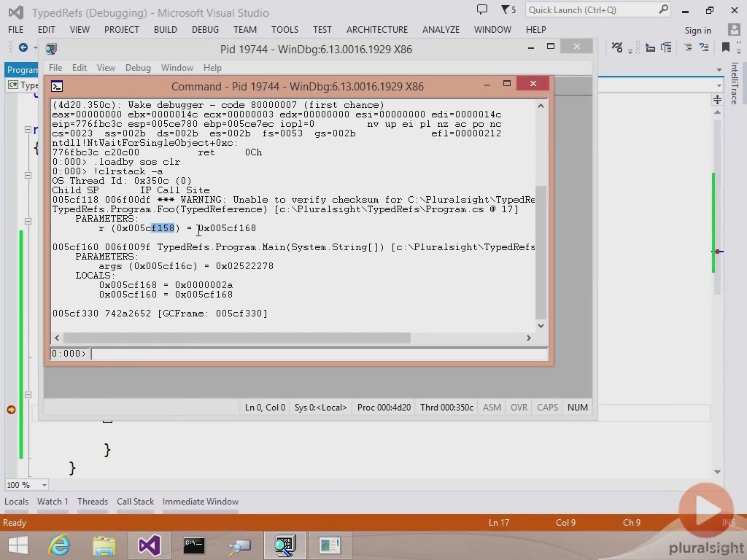
Task: Click the Command window scroll-left arrow
Action: 57,338
